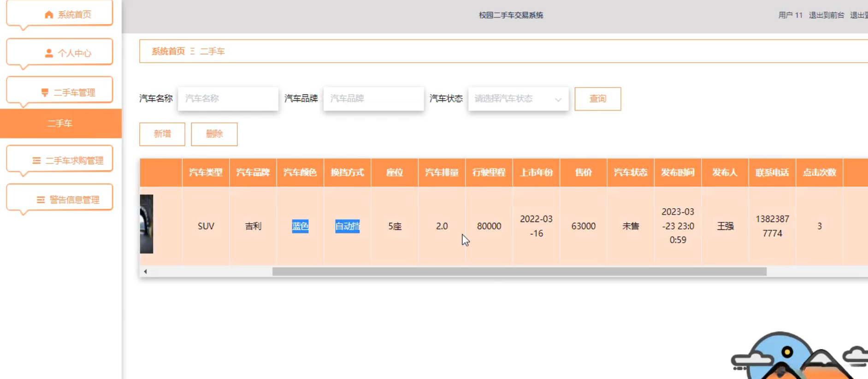Image resolution: width=868 pixels, height=379 pixels.
Task: Click the 售价 column header
Action: (584, 173)
